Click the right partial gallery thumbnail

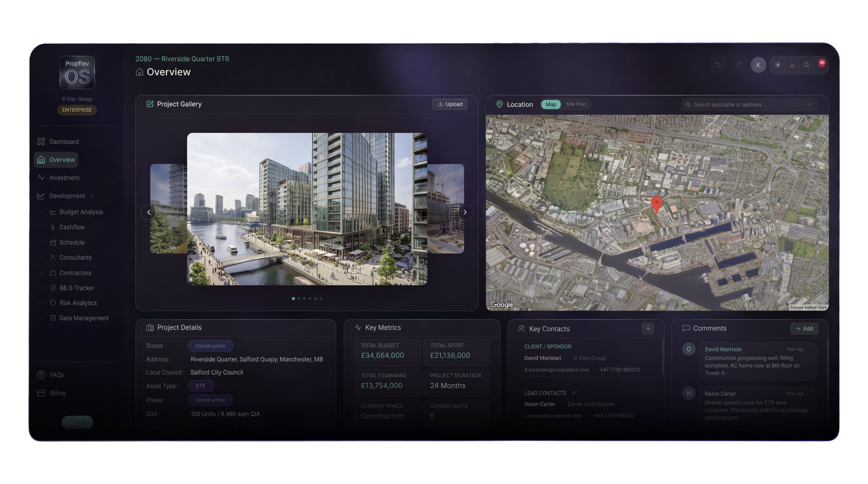pyautogui.click(x=446, y=209)
